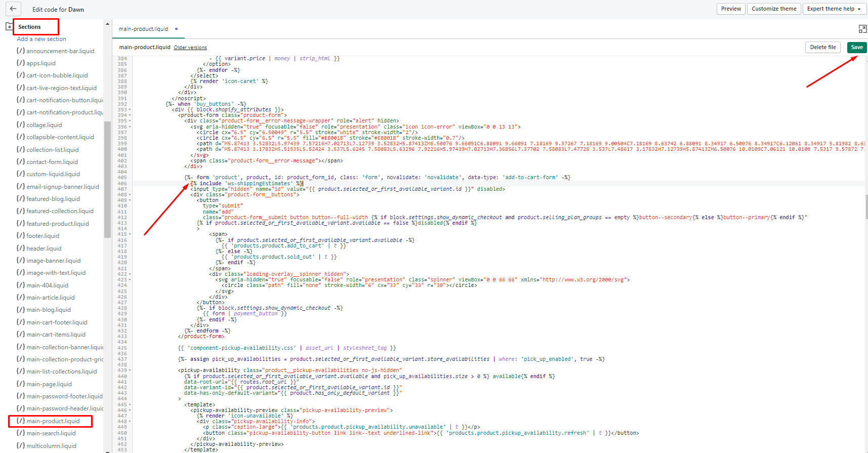The image size is (868, 453).
Task: Click the file icon for footer.liquid
Action: [x=21, y=235]
